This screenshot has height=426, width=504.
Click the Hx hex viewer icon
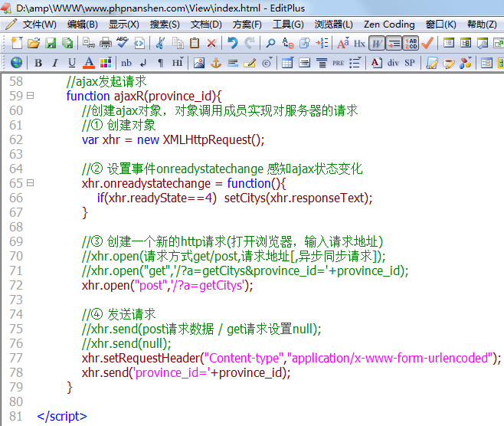[359, 44]
